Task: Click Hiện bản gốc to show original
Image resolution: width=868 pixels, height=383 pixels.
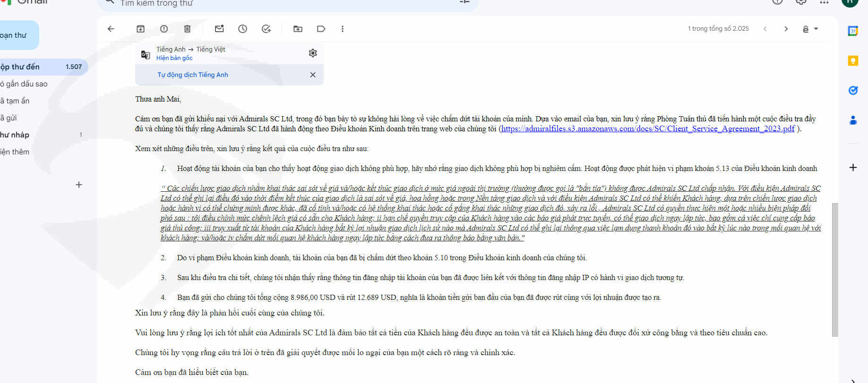Action: 174,58
